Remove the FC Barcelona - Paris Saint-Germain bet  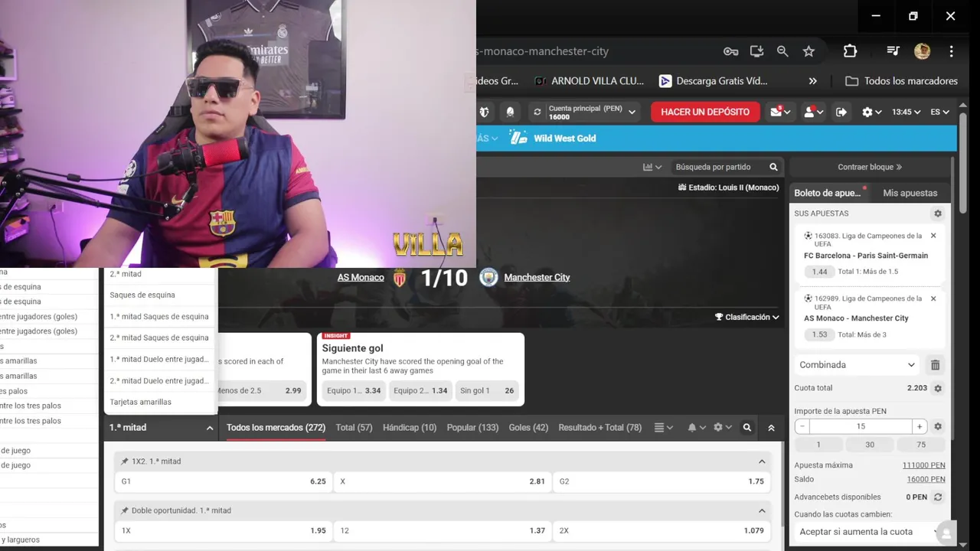(x=933, y=236)
